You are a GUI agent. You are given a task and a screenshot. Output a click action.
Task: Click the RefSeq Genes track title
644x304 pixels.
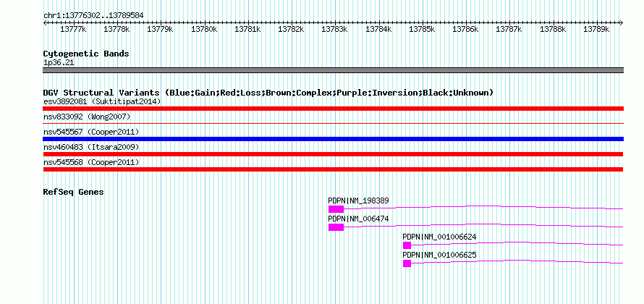click(74, 192)
